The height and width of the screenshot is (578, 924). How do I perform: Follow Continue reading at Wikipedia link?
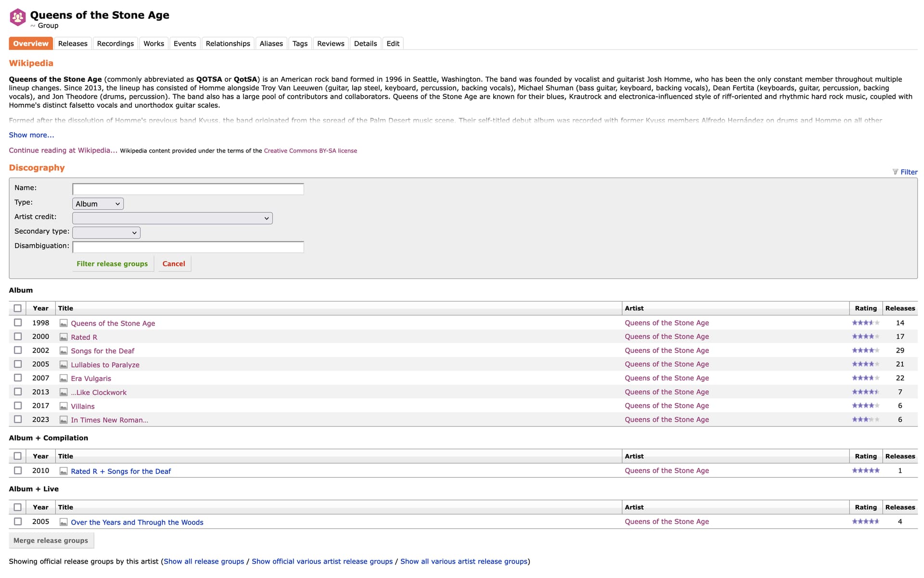tap(63, 151)
